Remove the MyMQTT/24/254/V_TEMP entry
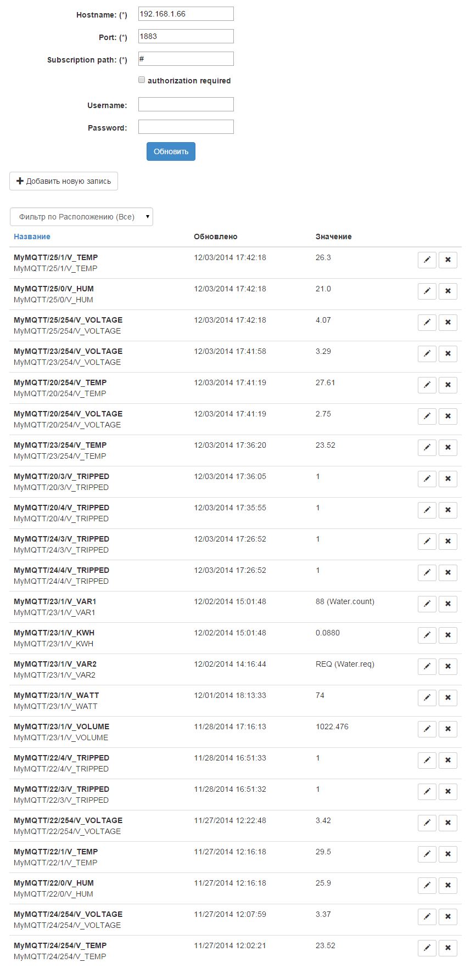The image size is (476, 980). pos(447,948)
